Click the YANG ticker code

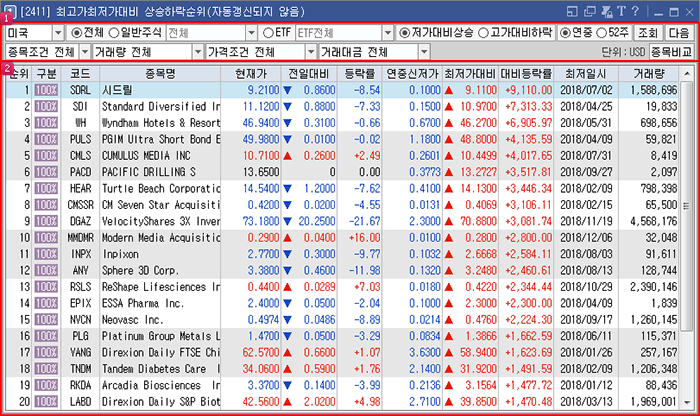point(80,353)
